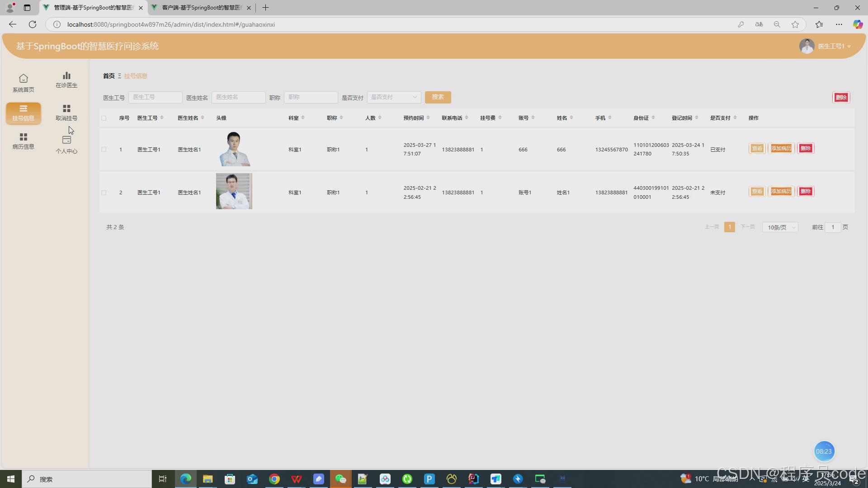Add page to favorites star icon

click(x=795, y=24)
